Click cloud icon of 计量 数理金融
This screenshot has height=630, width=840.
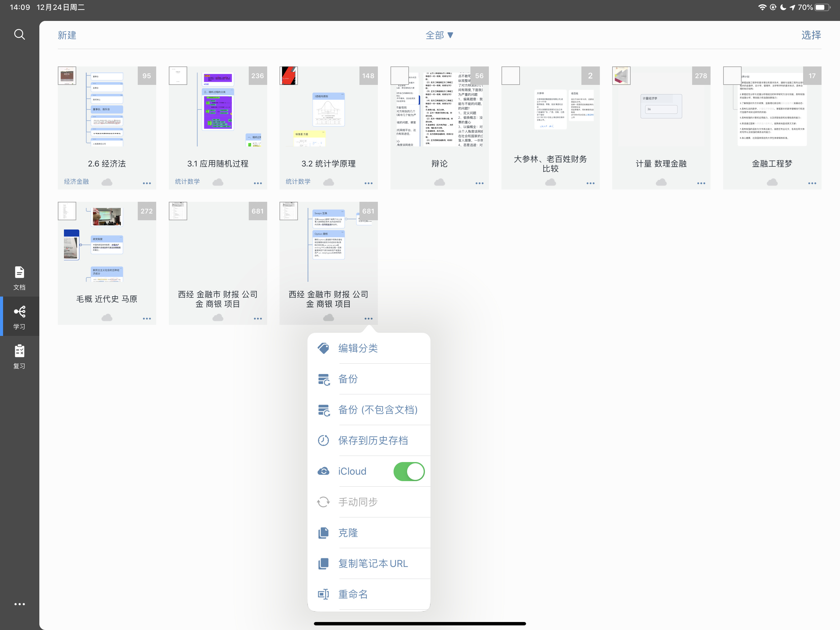click(661, 182)
